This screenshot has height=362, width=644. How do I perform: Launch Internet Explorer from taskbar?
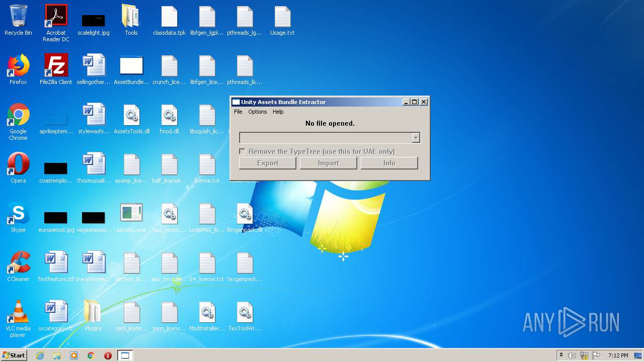pos(40,355)
